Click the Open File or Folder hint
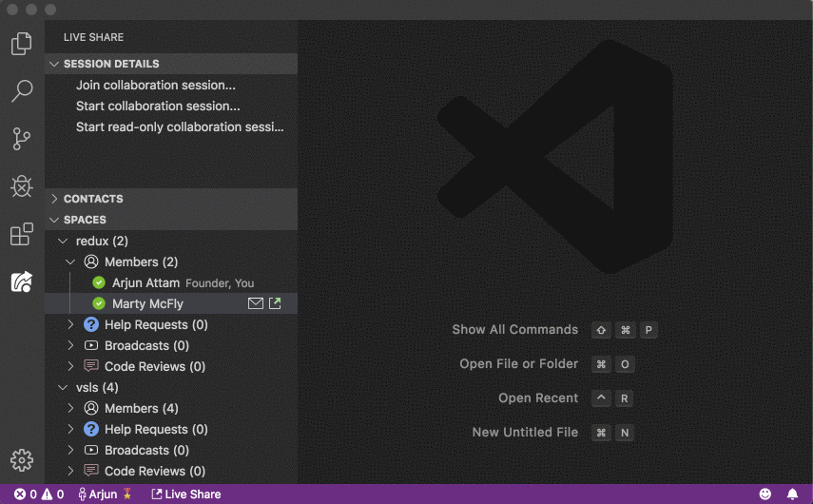 point(518,364)
